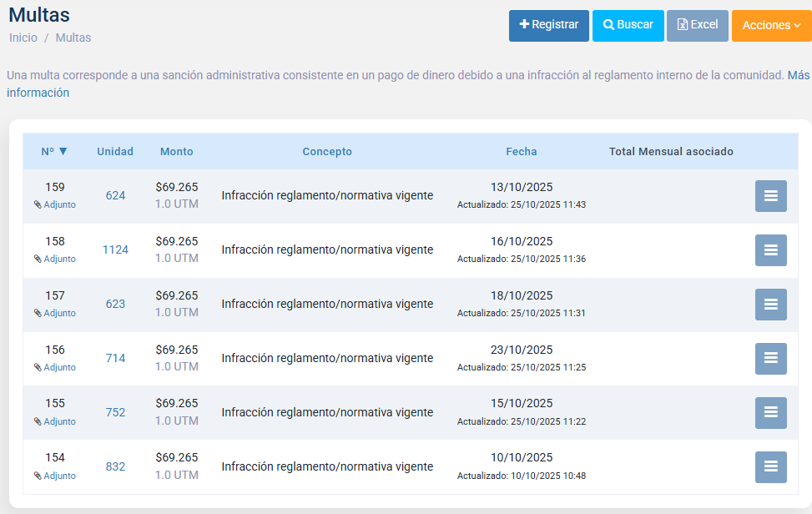The width and height of the screenshot is (812, 514).
Task: Open unit 1124 link
Action: pyautogui.click(x=115, y=249)
